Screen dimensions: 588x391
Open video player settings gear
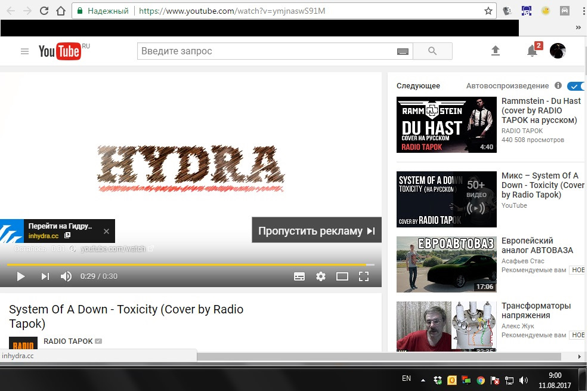pos(321,276)
